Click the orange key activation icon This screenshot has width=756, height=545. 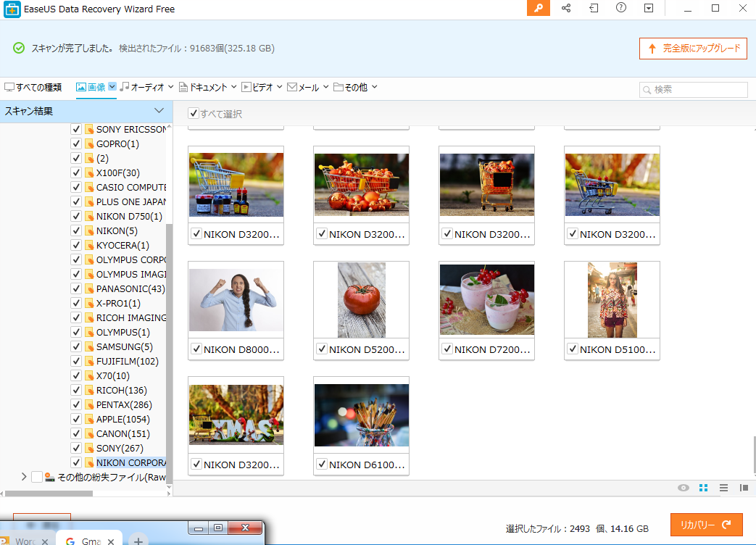538,8
